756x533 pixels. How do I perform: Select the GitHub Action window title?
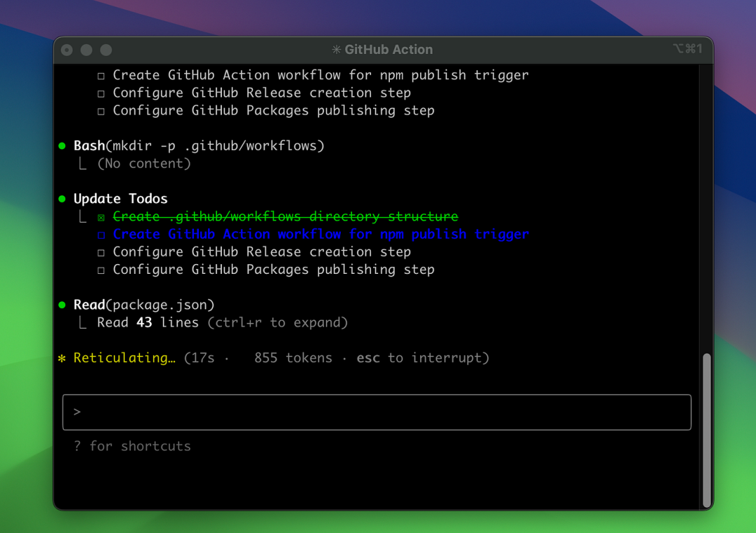[x=388, y=50]
